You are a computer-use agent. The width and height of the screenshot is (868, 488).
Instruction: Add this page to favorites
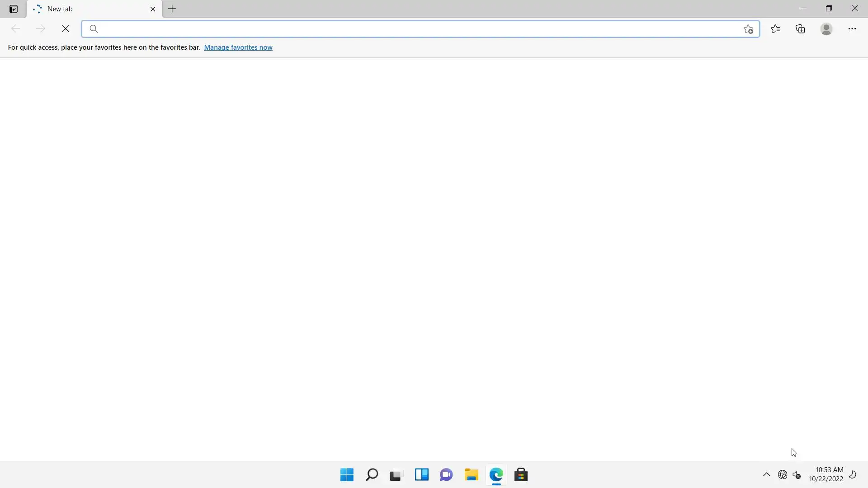point(748,29)
